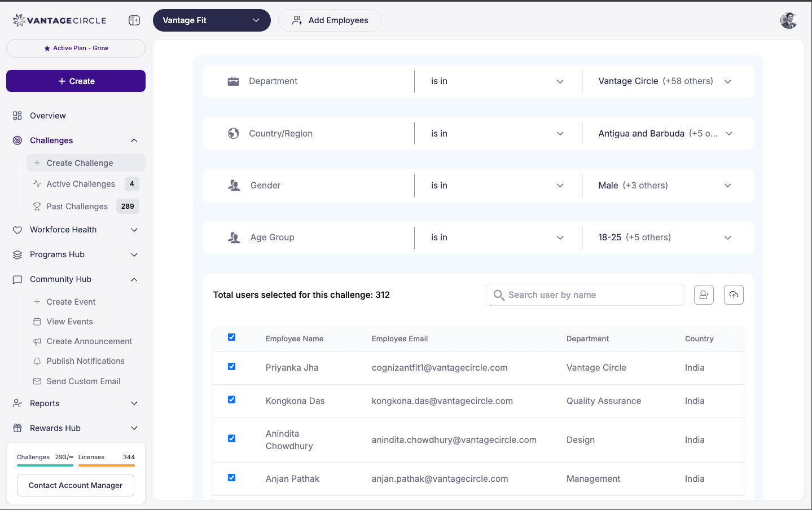Uncheck the Priyanka Jha row checkbox
The height and width of the screenshot is (510, 812).
coord(231,367)
